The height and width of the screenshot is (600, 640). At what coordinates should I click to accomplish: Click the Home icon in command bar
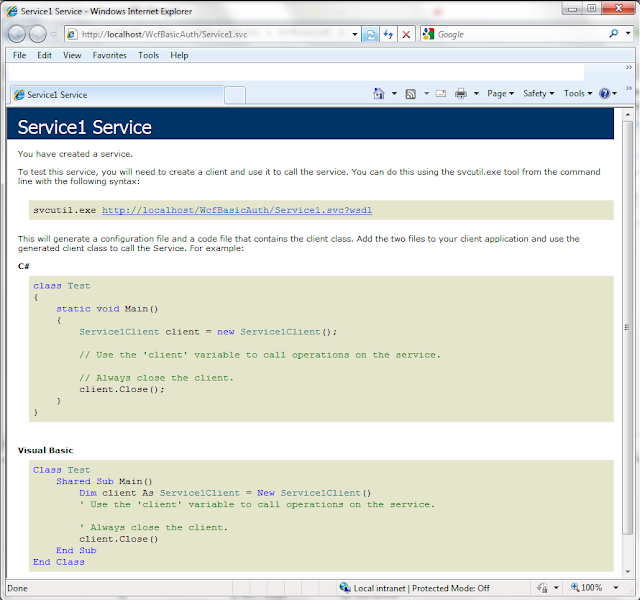point(379,93)
